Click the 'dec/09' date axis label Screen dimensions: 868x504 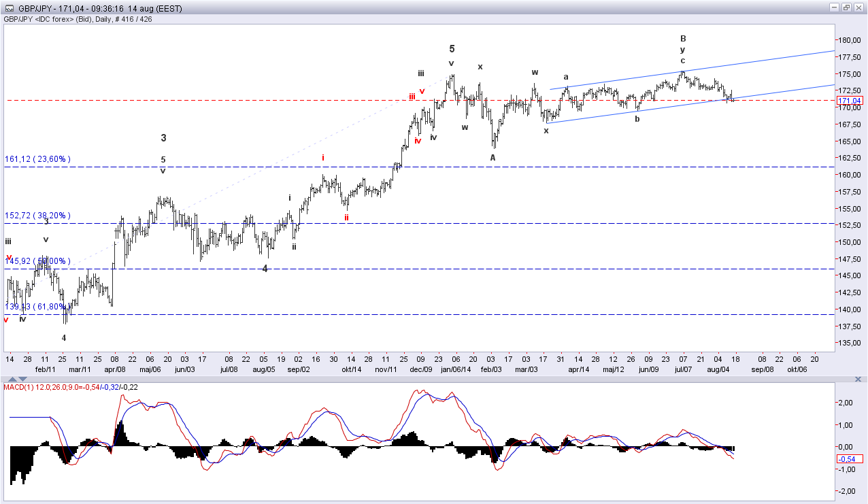tap(421, 369)
